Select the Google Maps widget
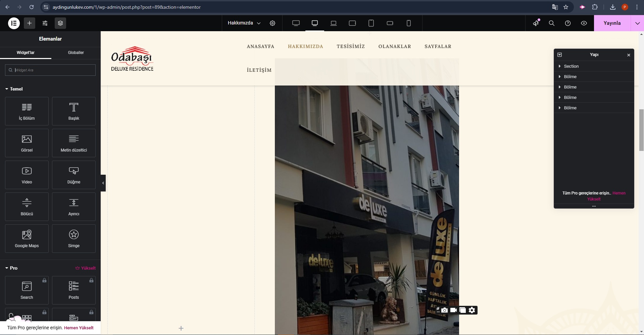This screenshot has height=335, width=644. [27, 238]
